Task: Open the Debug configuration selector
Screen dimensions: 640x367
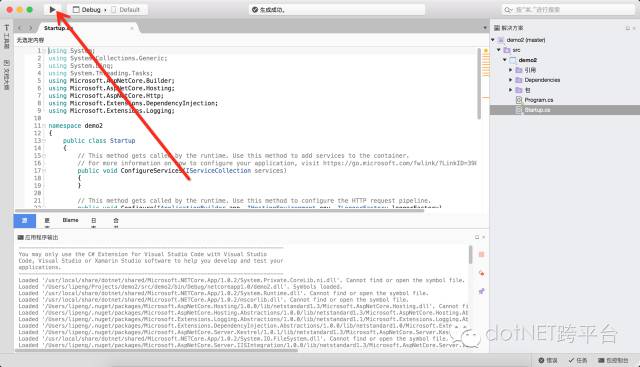Action: click(87, 9)
